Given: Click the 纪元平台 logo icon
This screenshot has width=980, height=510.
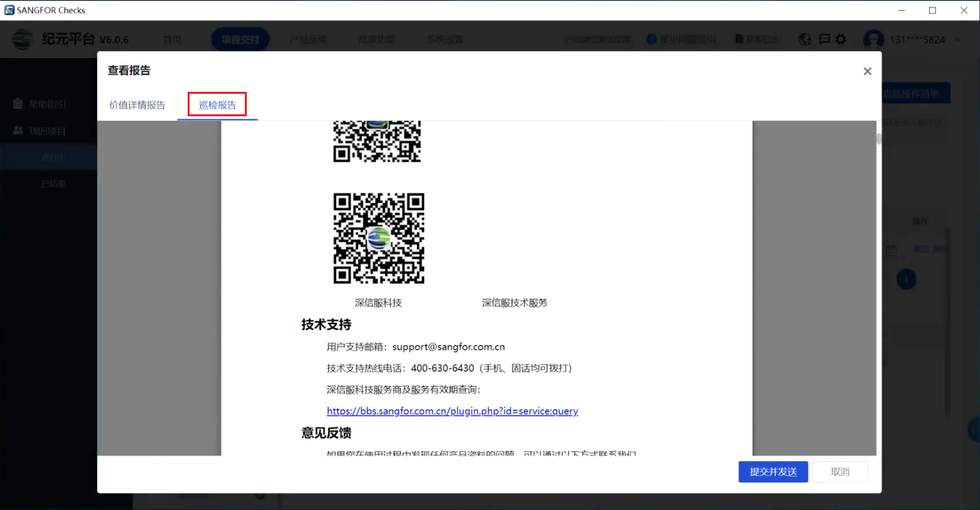Looking at the screenshot, I should click(x=22, y=39).
